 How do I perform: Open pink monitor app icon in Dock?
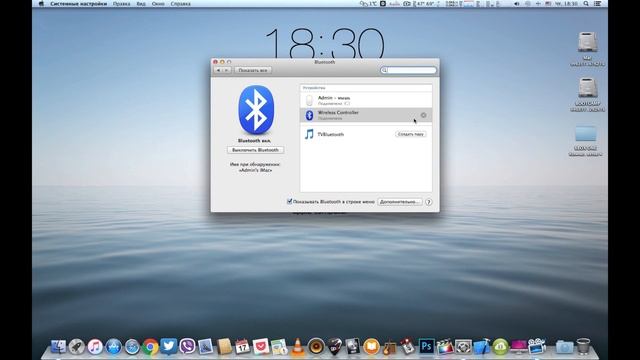[x=519, y=347]
